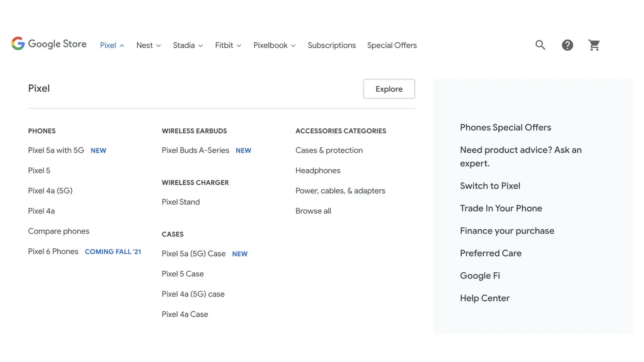Viewport: 644px width, 362px height.
Task: Collapse the Pixel menu dropdown
Action: click(112, 45)
